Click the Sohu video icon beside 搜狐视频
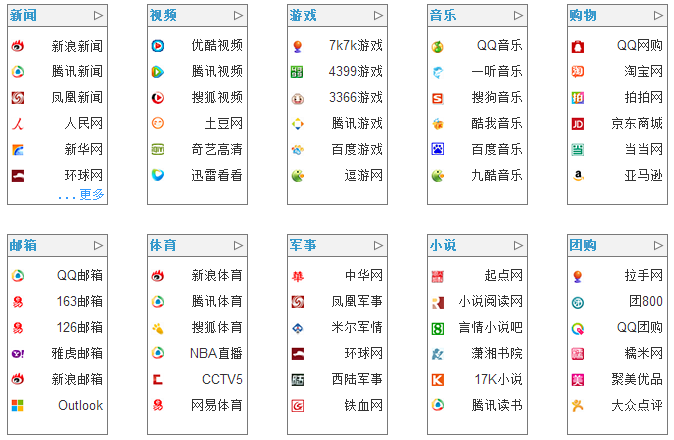The height and width of the screenshot is (440, 674). (158, 98)
